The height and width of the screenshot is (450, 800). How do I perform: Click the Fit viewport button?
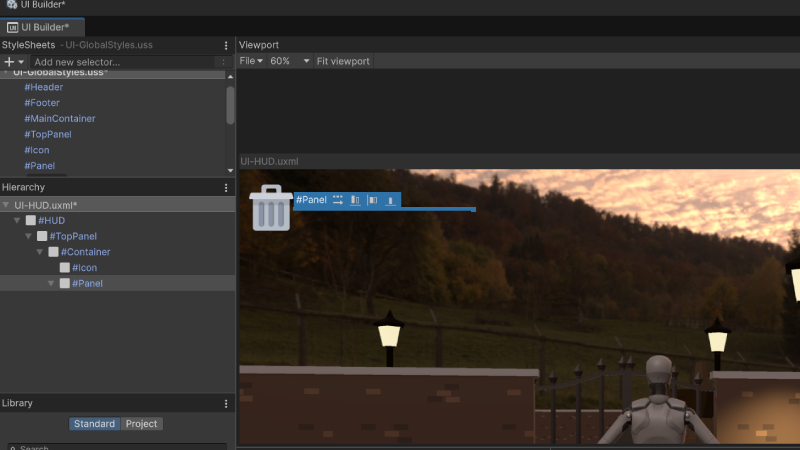[343, 62]
